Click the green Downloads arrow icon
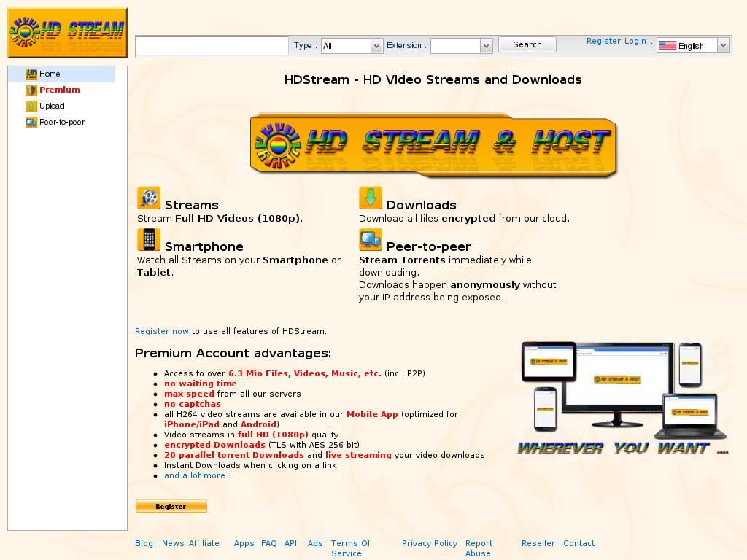 (x=370, y=197)
